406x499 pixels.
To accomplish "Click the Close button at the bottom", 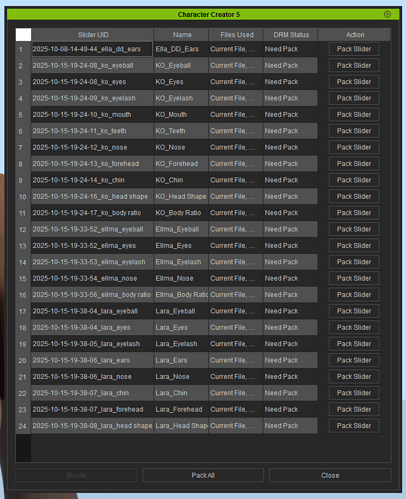I will click(x=330, y=475).
